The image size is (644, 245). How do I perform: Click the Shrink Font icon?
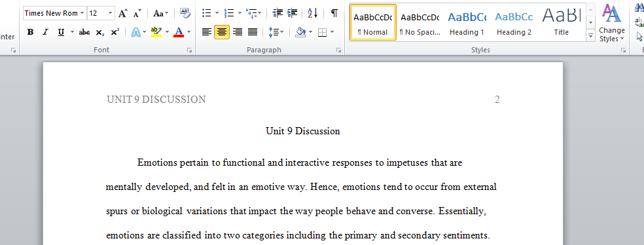coord(137,13)
